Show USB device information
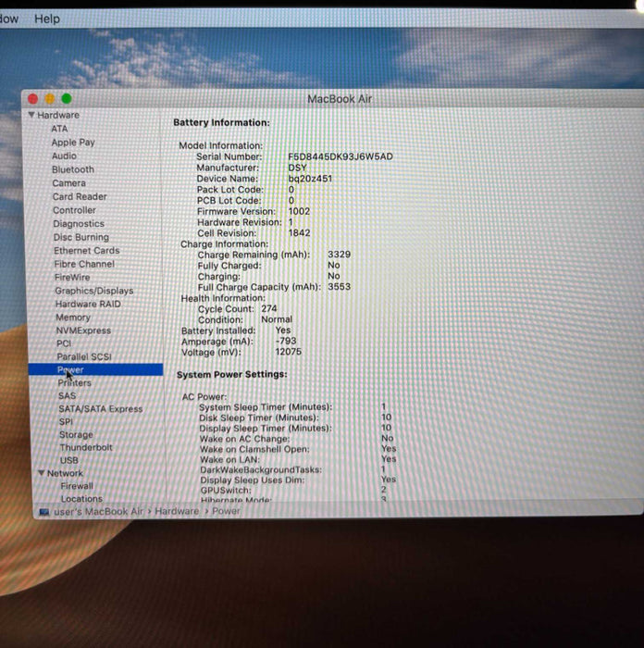 69,460
